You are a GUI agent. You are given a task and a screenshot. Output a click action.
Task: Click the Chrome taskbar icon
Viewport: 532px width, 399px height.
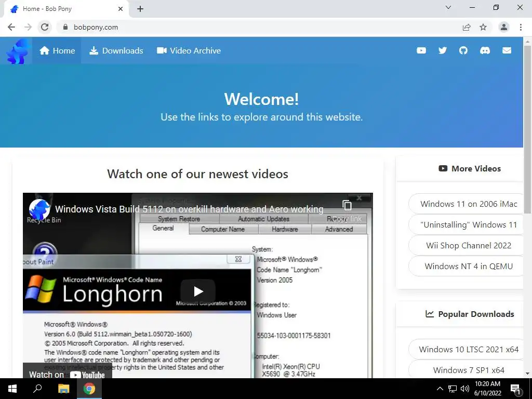click(x=89, y=389)
